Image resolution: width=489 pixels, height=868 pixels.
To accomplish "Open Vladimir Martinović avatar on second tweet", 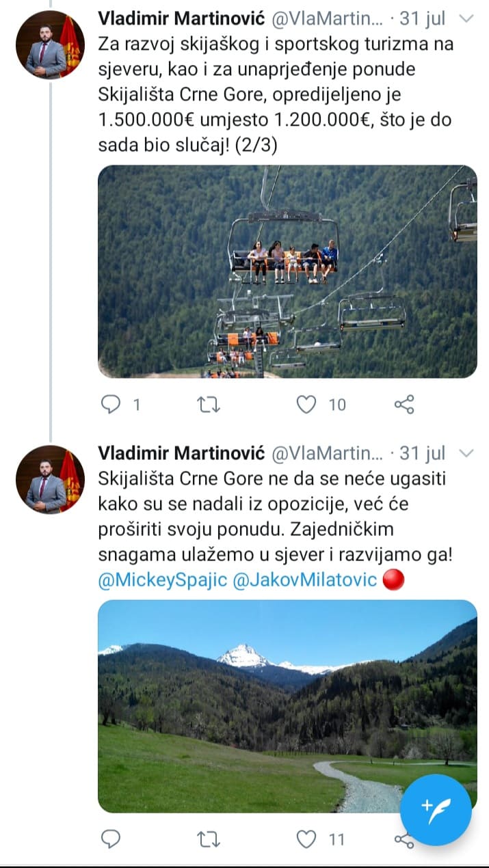I will [x=50, y=479].
